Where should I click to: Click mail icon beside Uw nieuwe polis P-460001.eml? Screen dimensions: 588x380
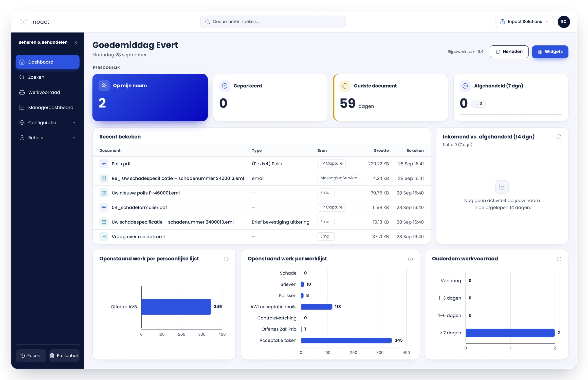(x=104, y=193)
